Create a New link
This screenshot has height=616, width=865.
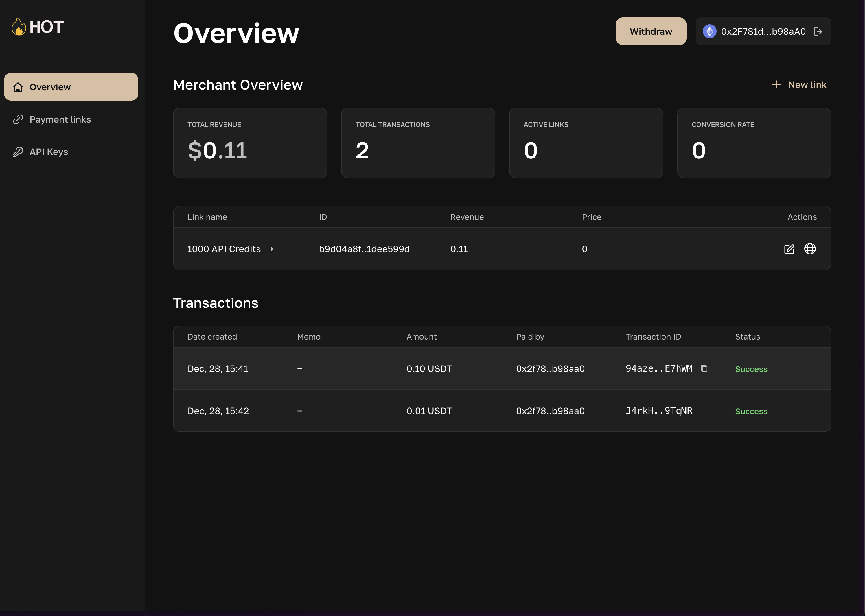click(x=807, y=84)
